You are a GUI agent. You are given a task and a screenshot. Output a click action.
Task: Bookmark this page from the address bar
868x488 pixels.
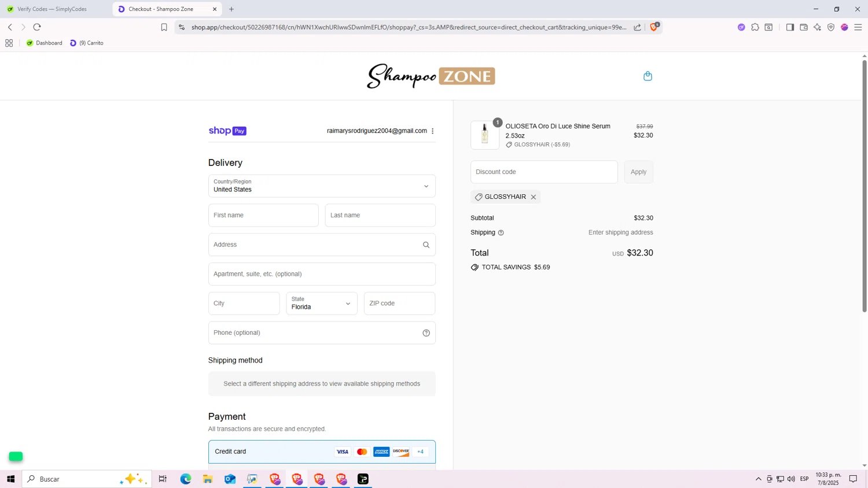164,27
